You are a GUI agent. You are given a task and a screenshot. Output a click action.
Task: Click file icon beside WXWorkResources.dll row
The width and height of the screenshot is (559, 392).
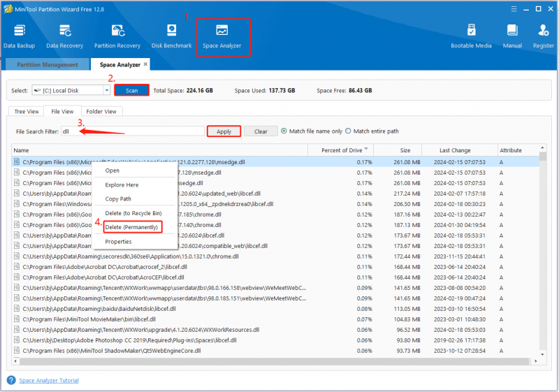pos(17,330)
